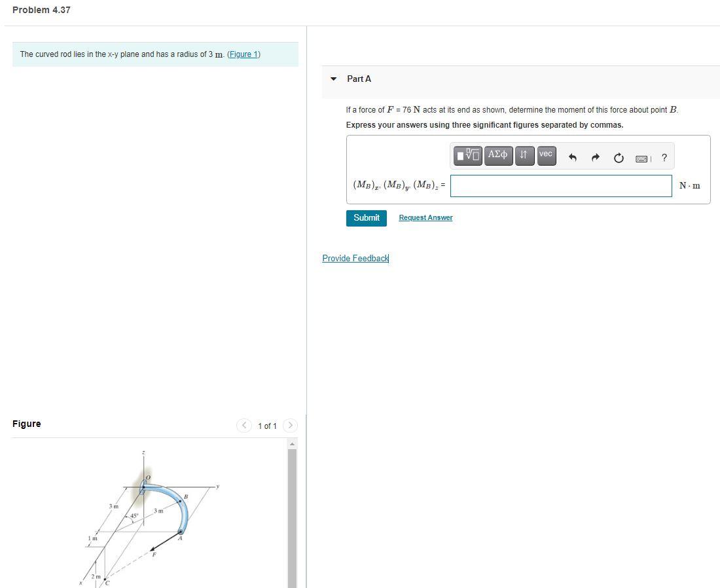Collapse the Part A section triangle
Screen dimensions: 720x588
(x=333, y=79)
